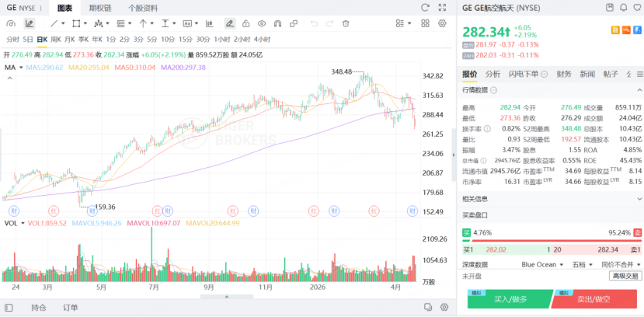Select the trend line drawing tool
Screen dimensions: 644x317
(54, 23)
